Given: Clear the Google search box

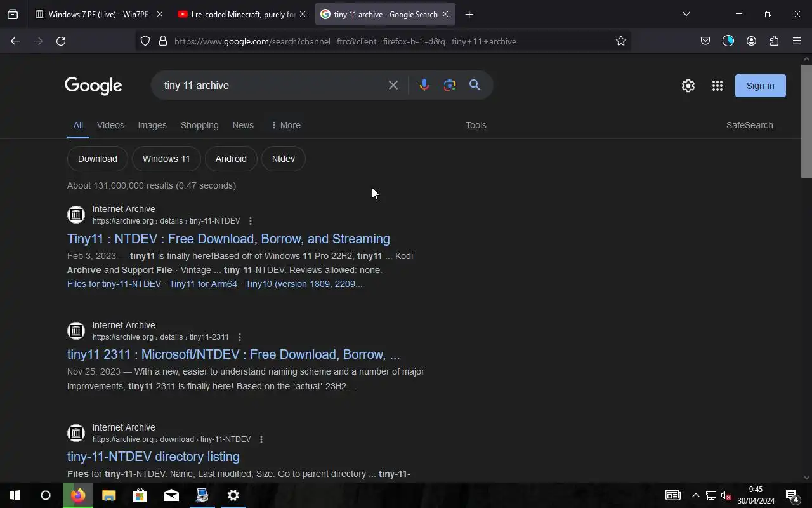Looking at the screenshot, I should click(393, 85).
